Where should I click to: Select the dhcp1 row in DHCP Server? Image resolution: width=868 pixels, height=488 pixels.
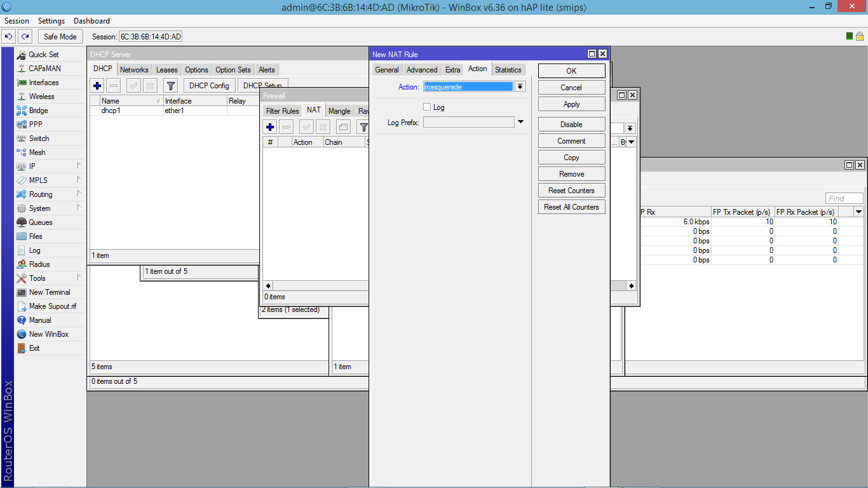(x=175, y=111)
